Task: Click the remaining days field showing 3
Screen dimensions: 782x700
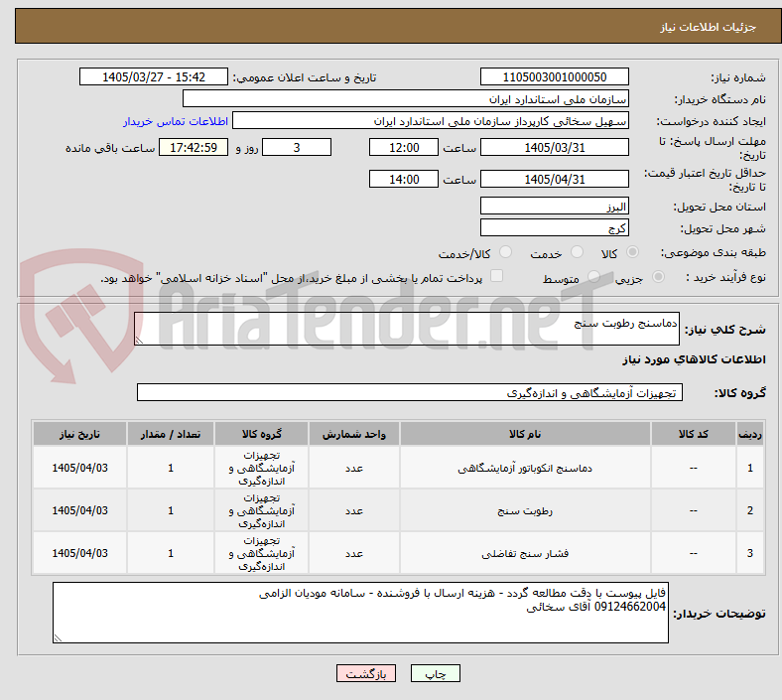Action: [x=297, y=147]
